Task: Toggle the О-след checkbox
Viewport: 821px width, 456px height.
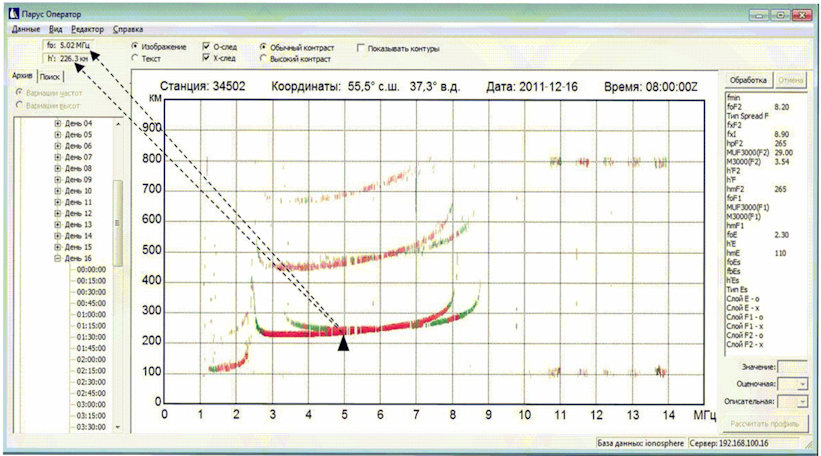Action: coord(206,47)
